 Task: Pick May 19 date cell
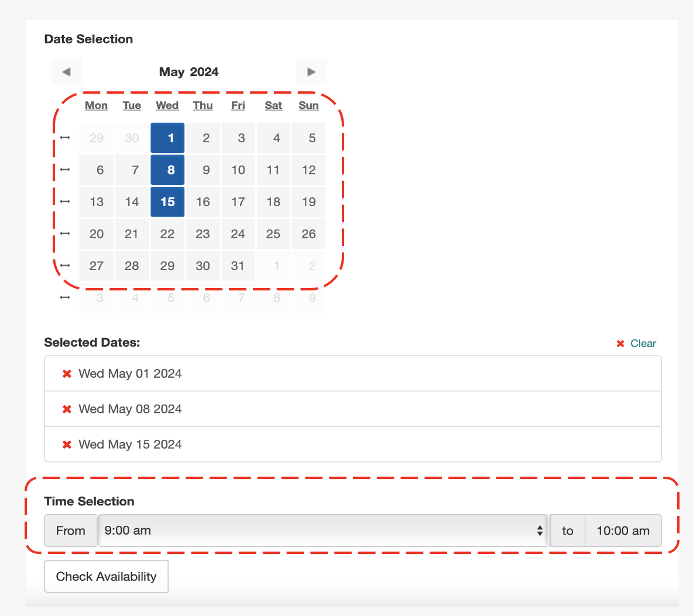pos(309,201)
